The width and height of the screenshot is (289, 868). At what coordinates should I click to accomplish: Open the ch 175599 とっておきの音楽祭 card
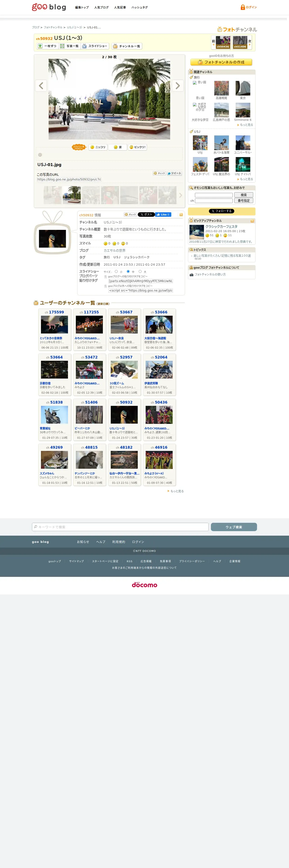pos(54,329)
